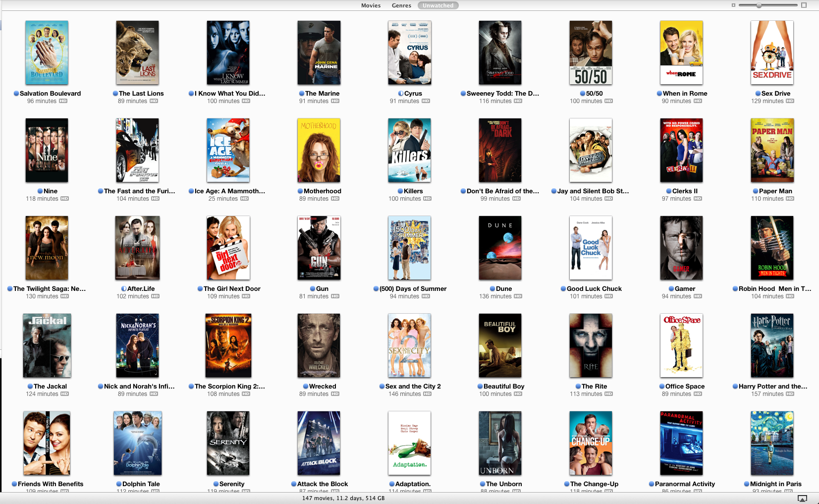819x504 pixels.
Task: Select The Girl Next Door poster
Action: (x=228, y=248)
